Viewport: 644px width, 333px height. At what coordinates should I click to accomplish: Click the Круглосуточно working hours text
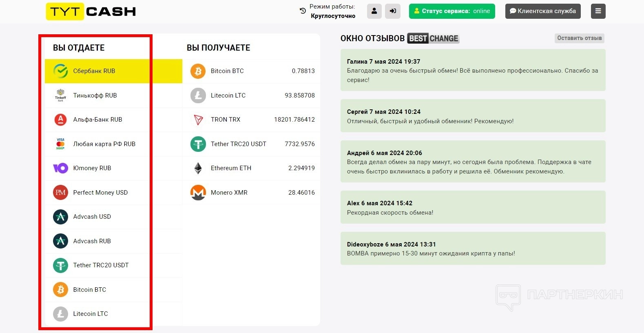point(333,16)
